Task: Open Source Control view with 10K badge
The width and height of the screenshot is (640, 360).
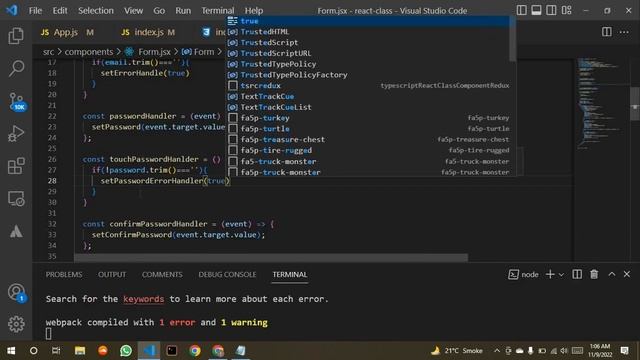Action: tap(17, 102)
